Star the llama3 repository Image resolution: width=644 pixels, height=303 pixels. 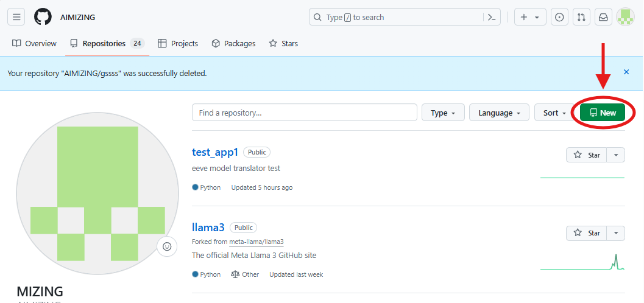pos(587,233)
